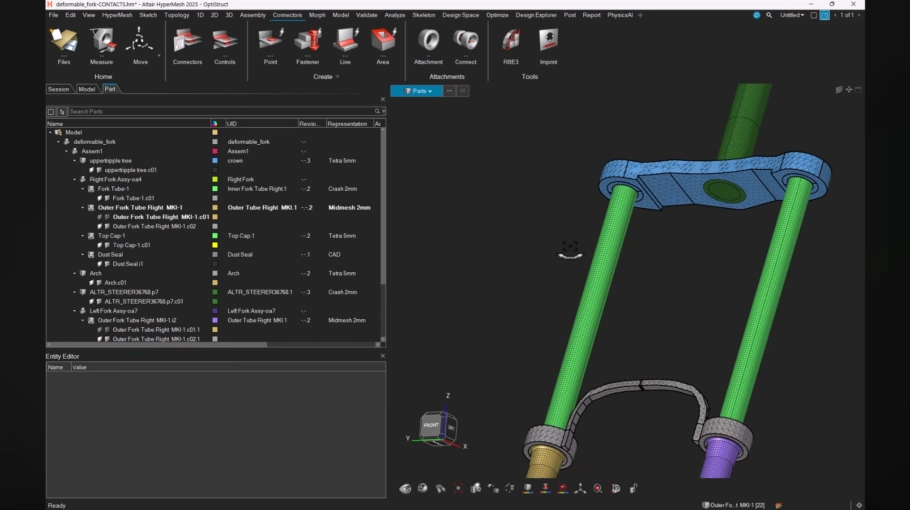Add a new ribbon tab with plus button
910x510 pixels.
pos(640,15)
